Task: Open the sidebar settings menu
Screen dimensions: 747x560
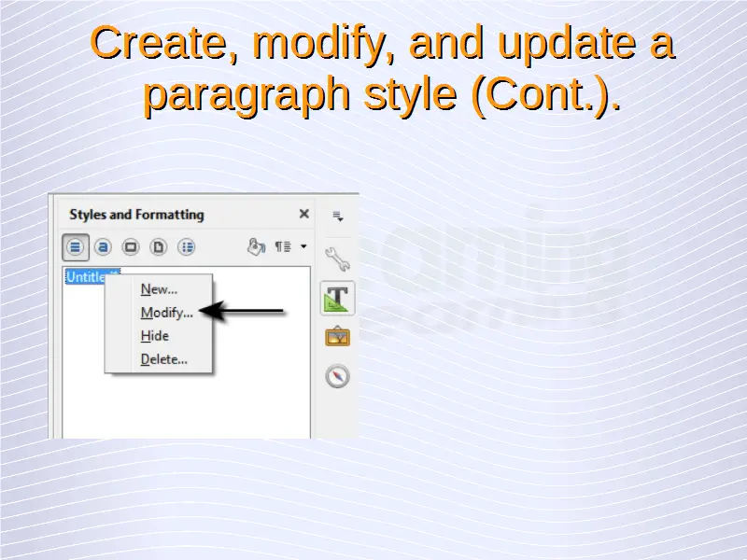Action: (x=338, y=216)
